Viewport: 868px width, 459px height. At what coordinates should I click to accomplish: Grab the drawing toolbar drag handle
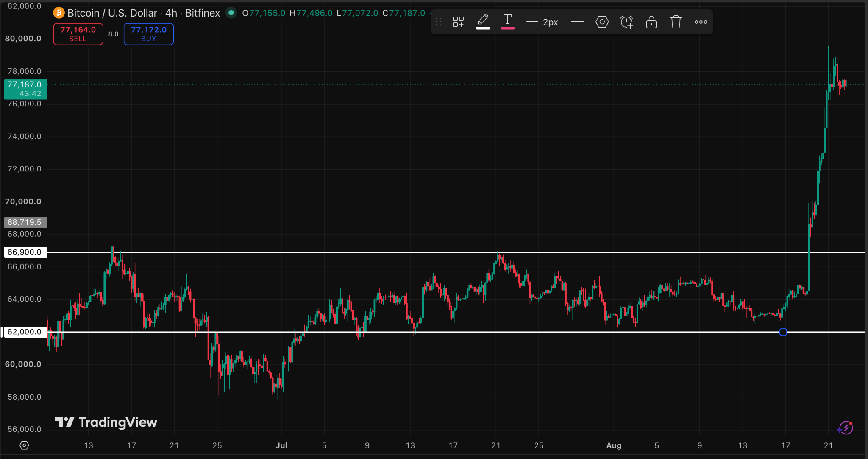(x=438, y=22)
